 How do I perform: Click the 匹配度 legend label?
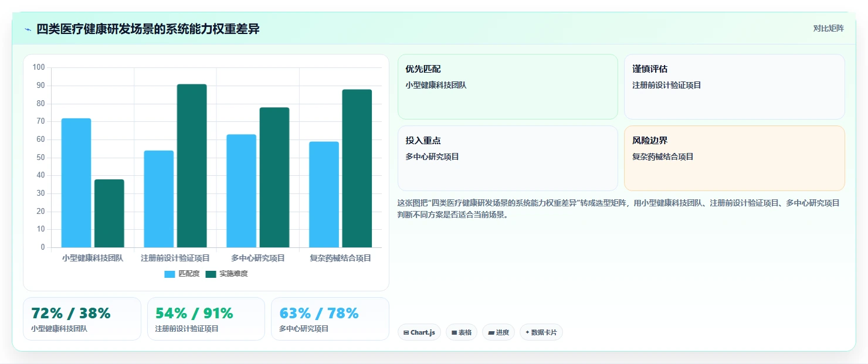[x=189, y=274]
